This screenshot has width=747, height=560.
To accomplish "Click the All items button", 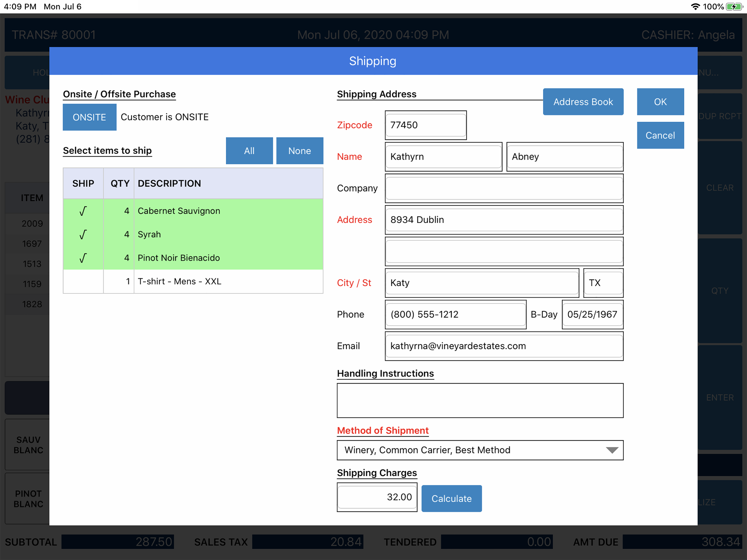I will click(x=249, y=151).
